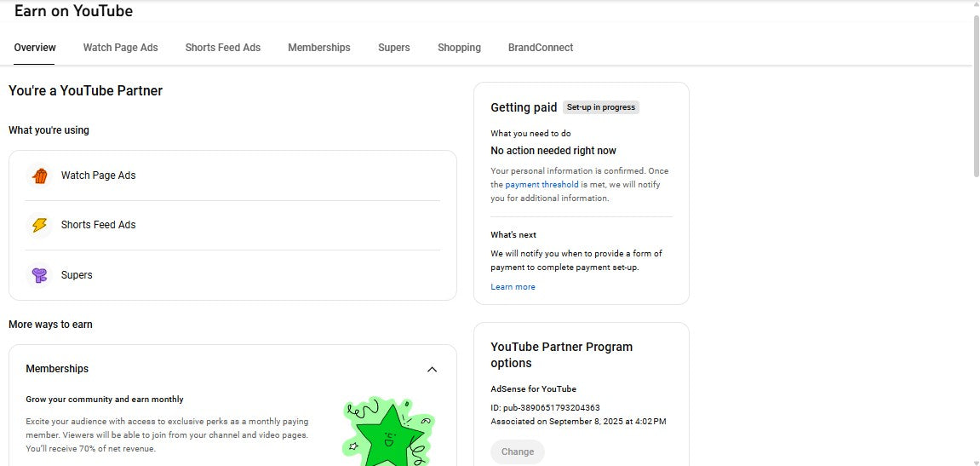Click Learn more under What's next
Viewport: 980px width, 466px height.
tap(513, 287)
